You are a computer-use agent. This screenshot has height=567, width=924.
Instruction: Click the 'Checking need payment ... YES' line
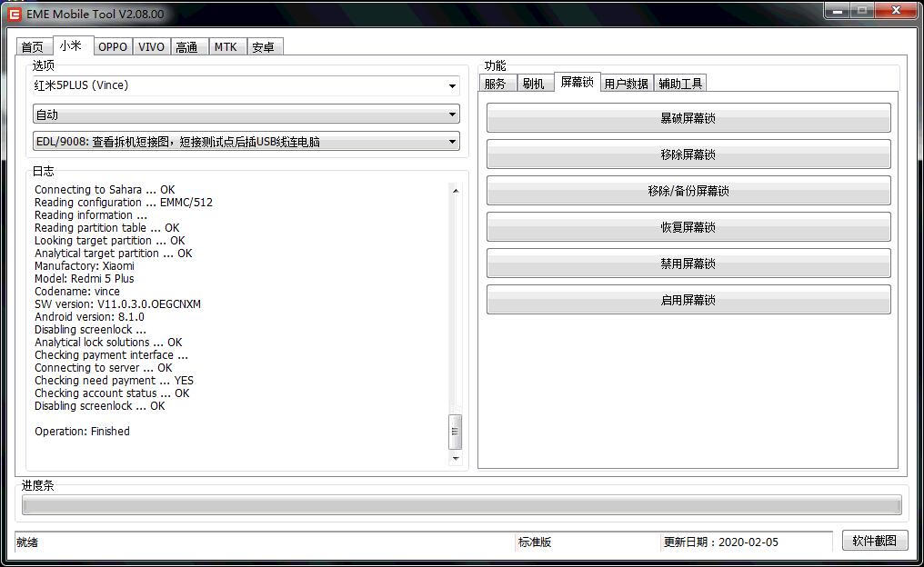click(x=114, y=381)
